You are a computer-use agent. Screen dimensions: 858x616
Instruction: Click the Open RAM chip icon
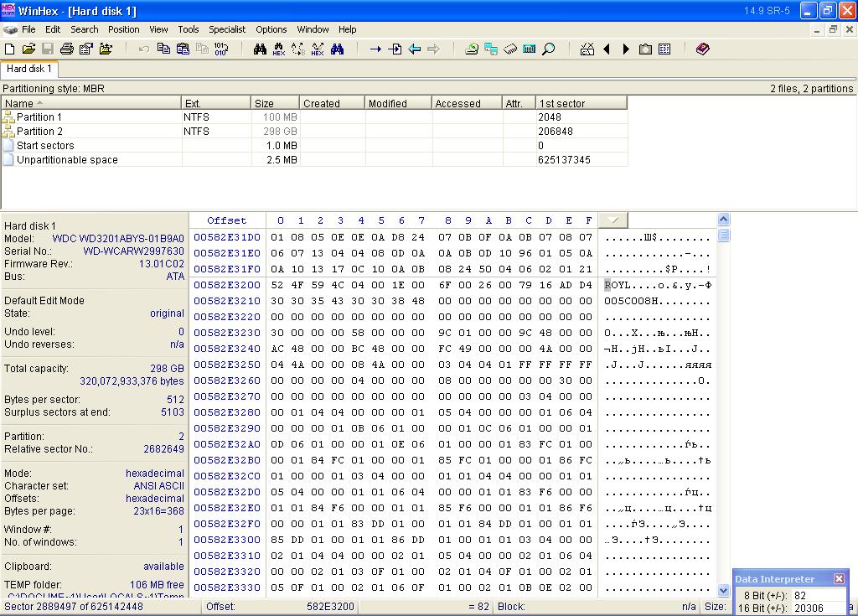510,49
